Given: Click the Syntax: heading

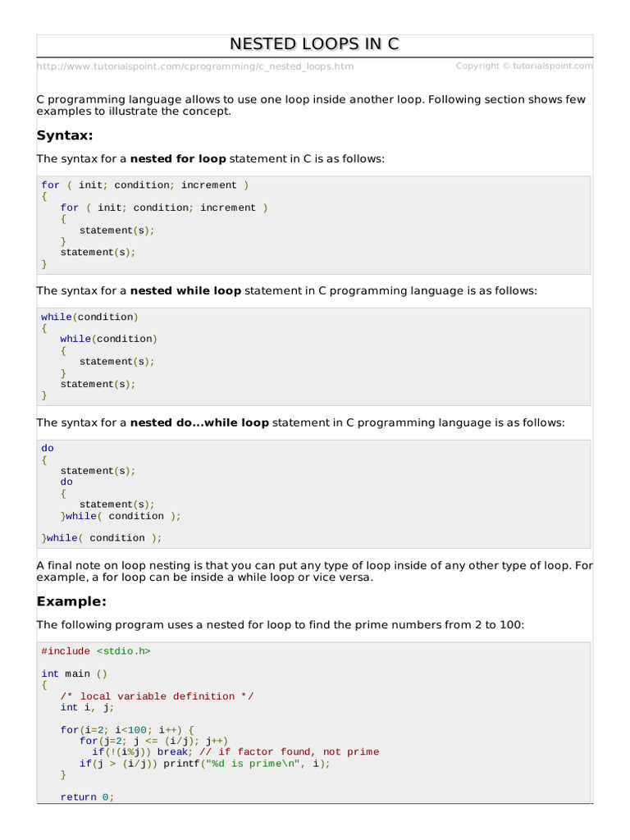Looking at the screenshot, I should coord(65,135).
